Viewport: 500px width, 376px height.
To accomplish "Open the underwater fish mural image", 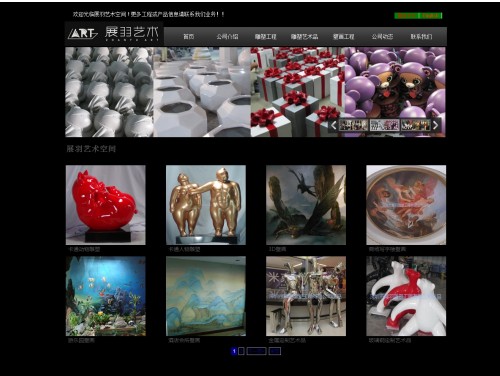I will (x=106, y=296).
